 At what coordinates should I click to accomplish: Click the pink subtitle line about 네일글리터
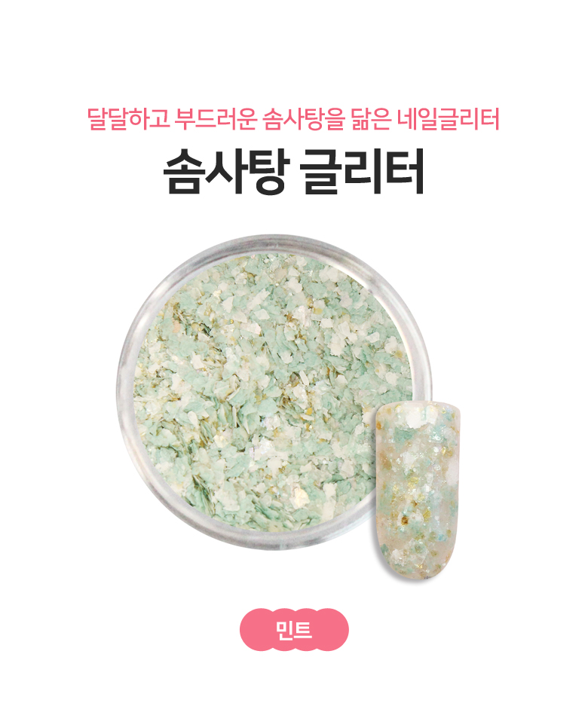coord(293,118)
